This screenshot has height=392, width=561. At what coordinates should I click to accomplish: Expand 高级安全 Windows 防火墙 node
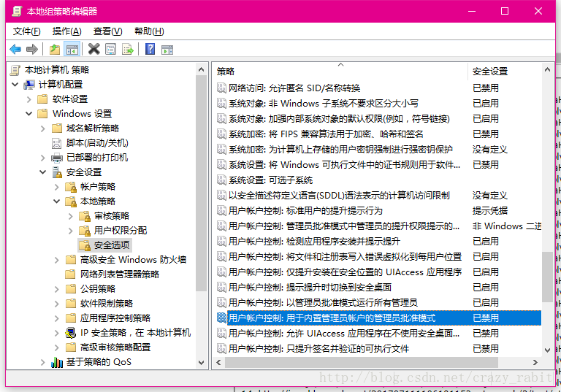[x=56, y=260]
